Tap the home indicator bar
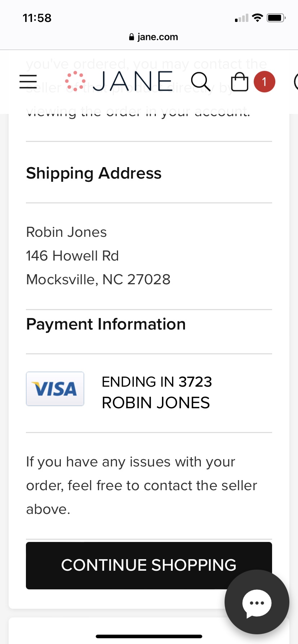298x644 pixels. coord(149,636)
